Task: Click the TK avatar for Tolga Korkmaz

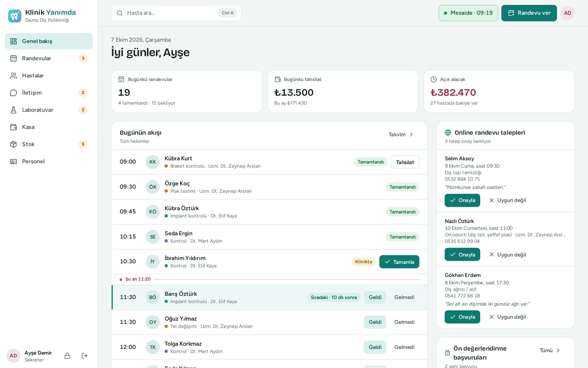Action: 152,347
